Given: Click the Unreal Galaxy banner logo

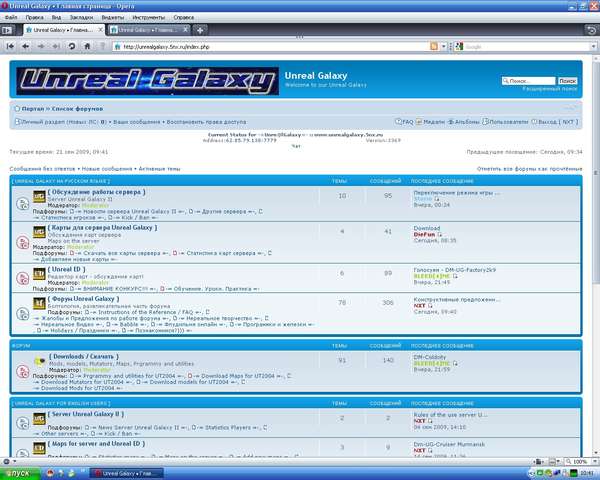Looking at the screenshot, I should tap(147, 81).
